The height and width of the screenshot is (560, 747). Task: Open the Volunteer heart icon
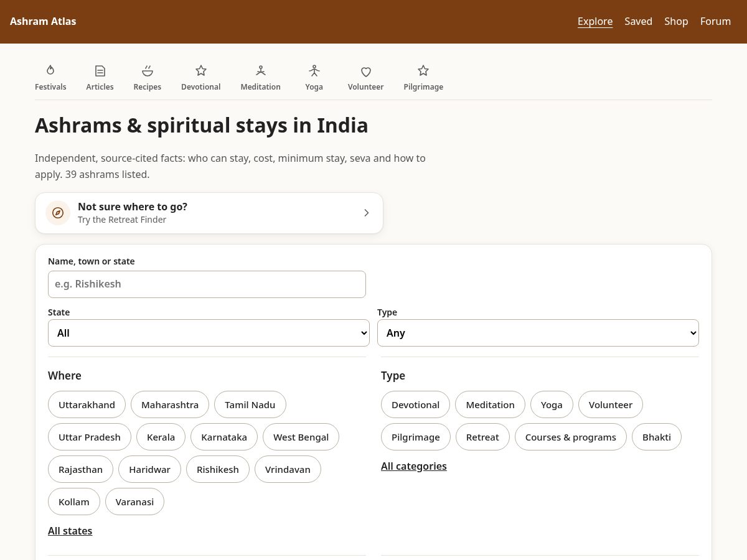tap(366, 71)
